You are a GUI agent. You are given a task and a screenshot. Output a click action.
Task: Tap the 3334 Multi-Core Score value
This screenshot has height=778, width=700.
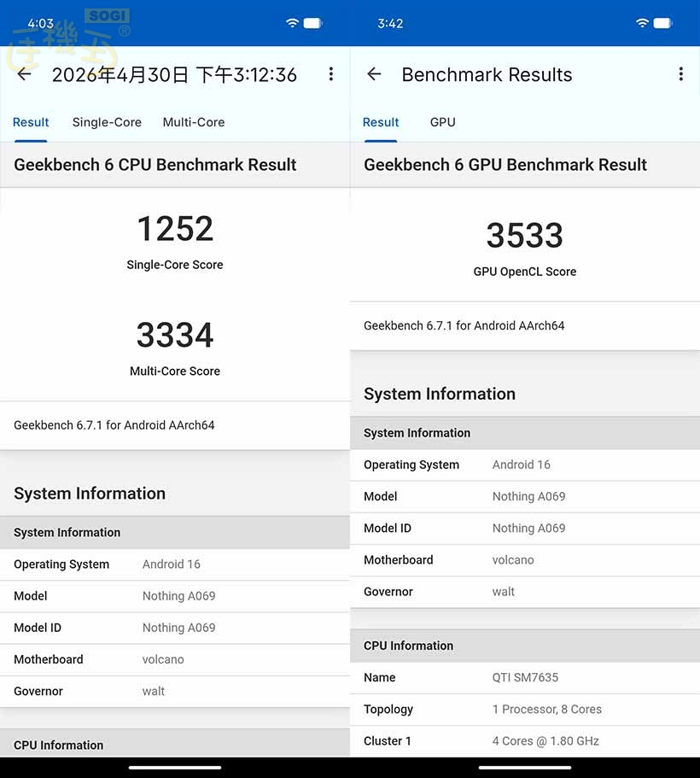(x=175, y=335)
